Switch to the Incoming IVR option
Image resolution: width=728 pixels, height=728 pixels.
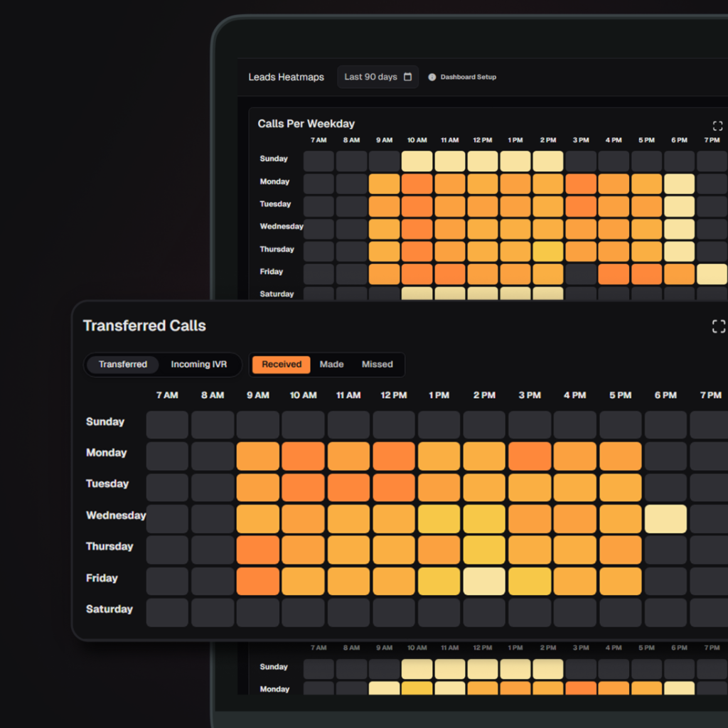(199, 365)
